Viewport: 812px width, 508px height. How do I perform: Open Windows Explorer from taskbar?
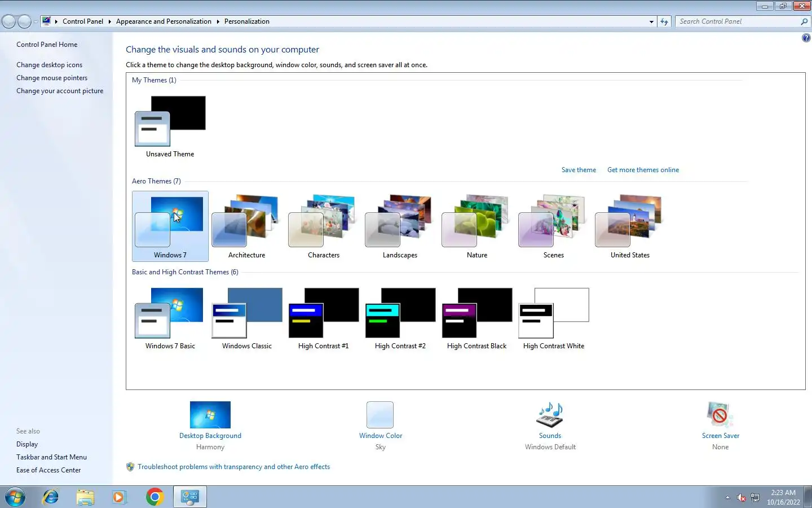[x=85, y=497]
